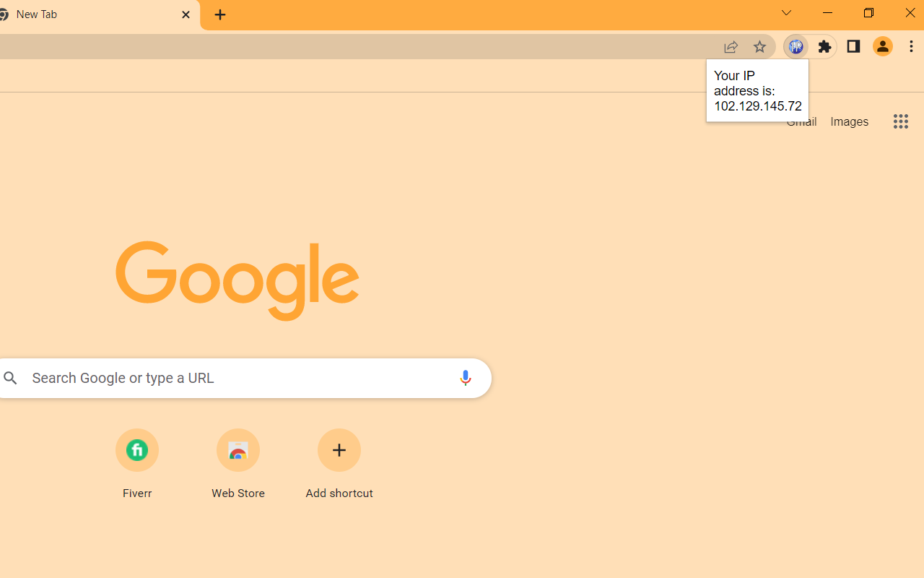Open the Web Store shortcut
Screen dimensions: 924x578
point(238,464)
